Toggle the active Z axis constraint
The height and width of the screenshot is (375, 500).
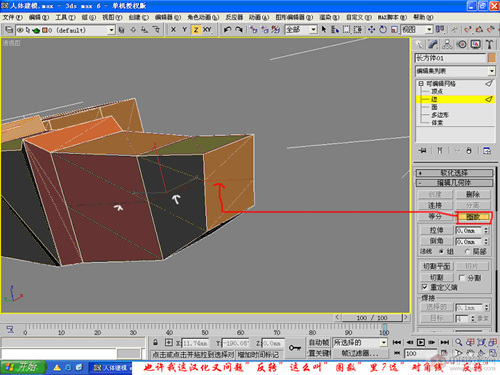coord(196,30)
